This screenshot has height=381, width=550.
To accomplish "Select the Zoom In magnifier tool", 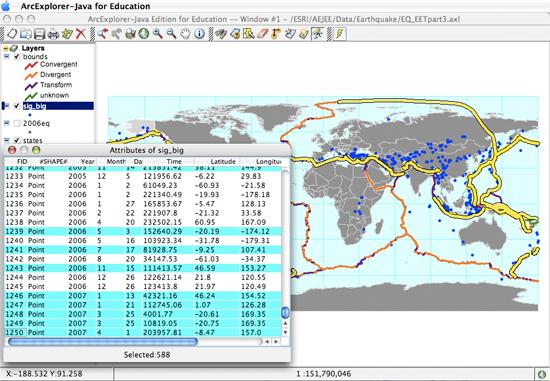I will [157, 34].
